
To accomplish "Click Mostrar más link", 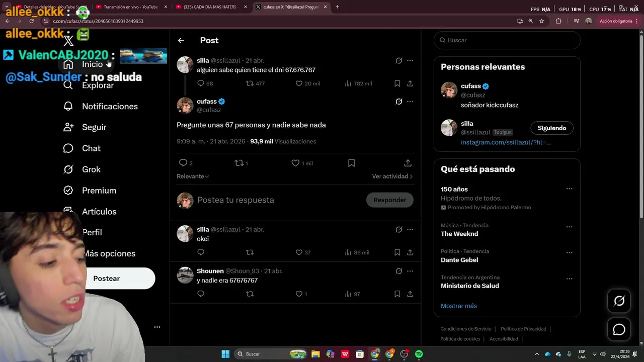I will [x=459, y=306].
